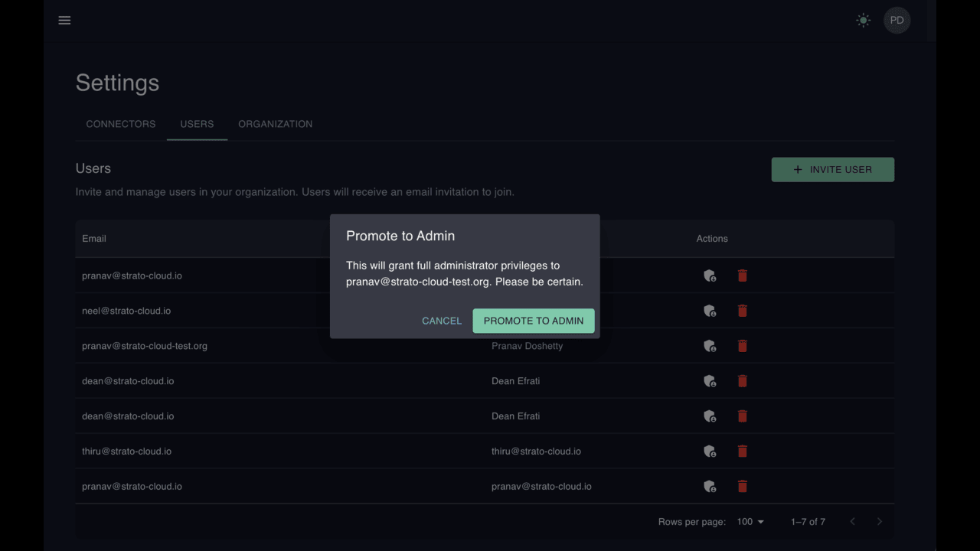
Task: Go to previous page of users
Action: pos(852,522)
